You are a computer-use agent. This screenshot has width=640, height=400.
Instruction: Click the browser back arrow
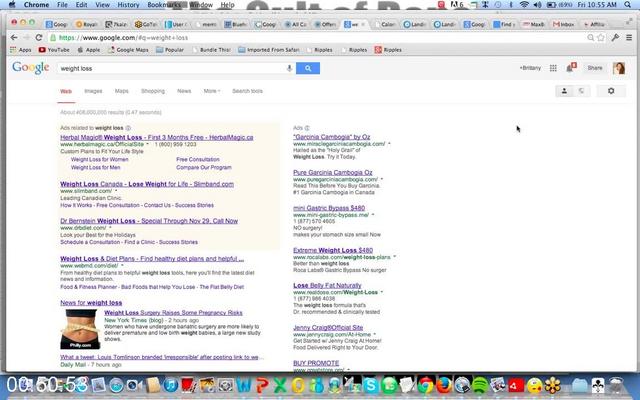[14, 38]
